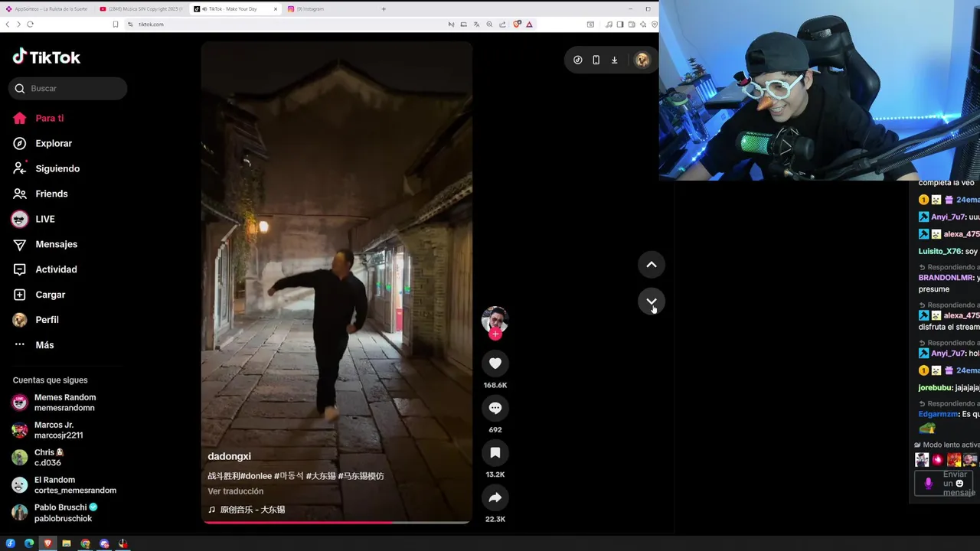Close the TikTok browser tab
This screenshot has width=980, height=551.
277,9
